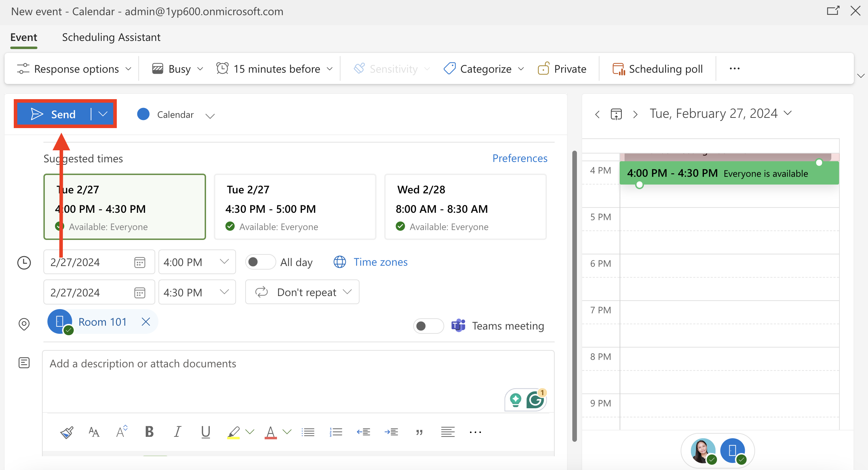868x470 pixels.
Task: Select the Format painter icon
Action: point(66,432)
